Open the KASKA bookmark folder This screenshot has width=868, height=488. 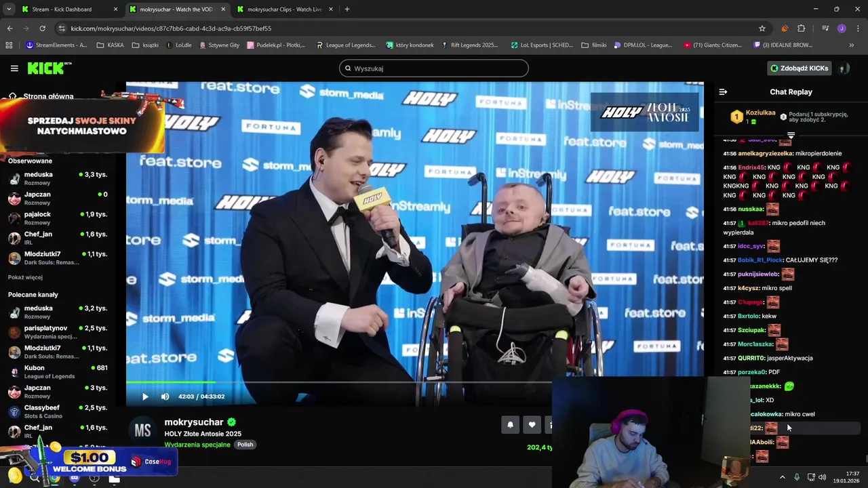pos(110,45)
